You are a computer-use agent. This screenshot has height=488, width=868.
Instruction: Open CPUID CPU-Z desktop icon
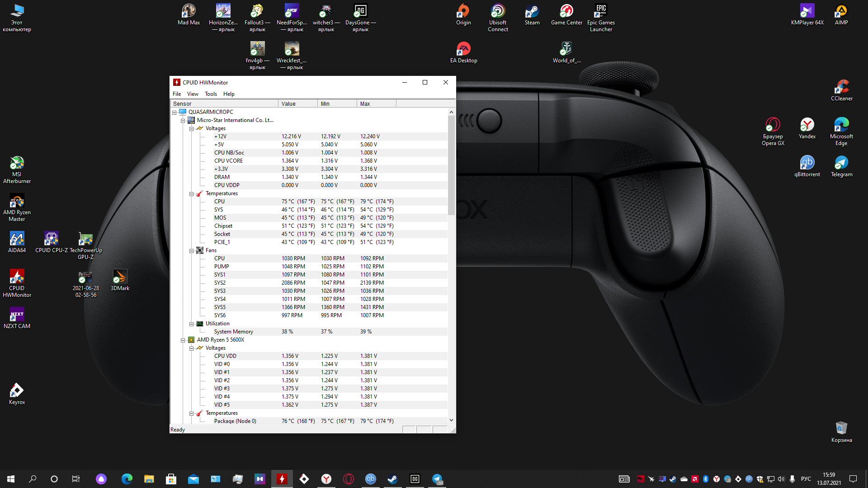point(51,239)
